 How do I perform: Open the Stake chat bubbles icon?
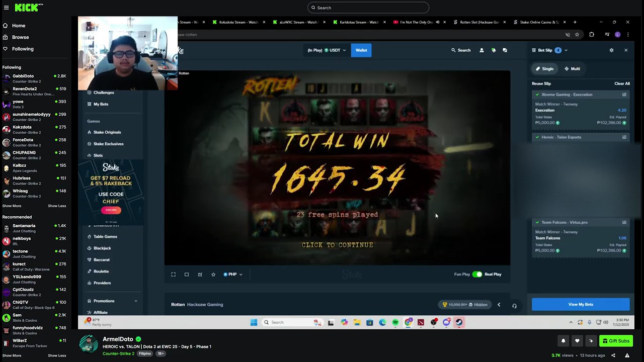click(x=505, y=50)
